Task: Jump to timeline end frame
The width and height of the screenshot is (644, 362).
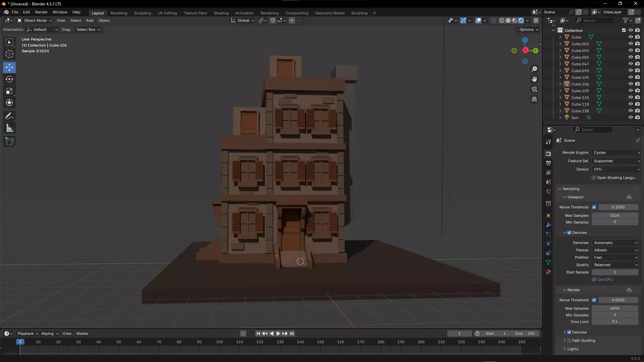Action: [292, 334]
